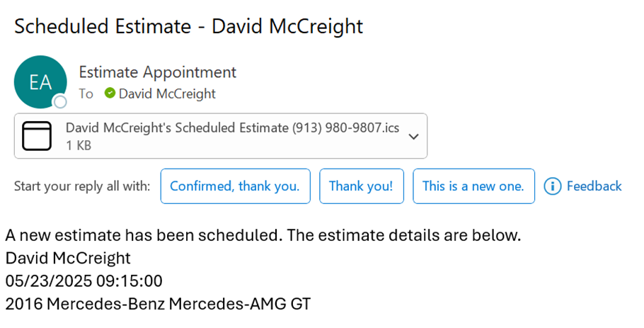Click green presence check beside David McCreight
The image size is (644, 328).
pos(110,93)
